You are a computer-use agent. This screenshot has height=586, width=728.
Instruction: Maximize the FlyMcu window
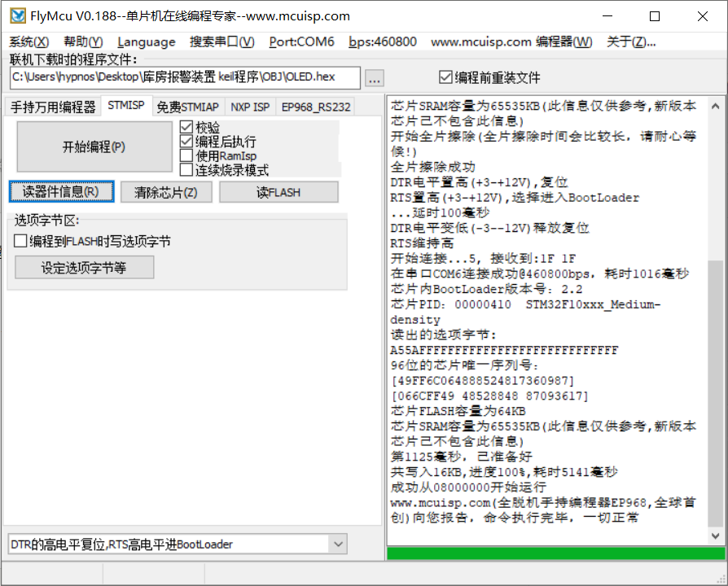pos(655,16)
